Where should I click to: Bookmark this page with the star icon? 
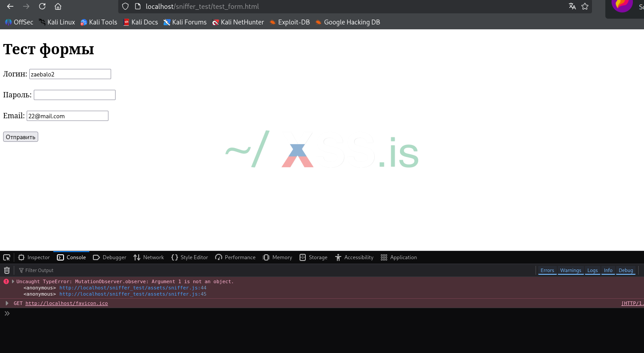click(584, 7)
